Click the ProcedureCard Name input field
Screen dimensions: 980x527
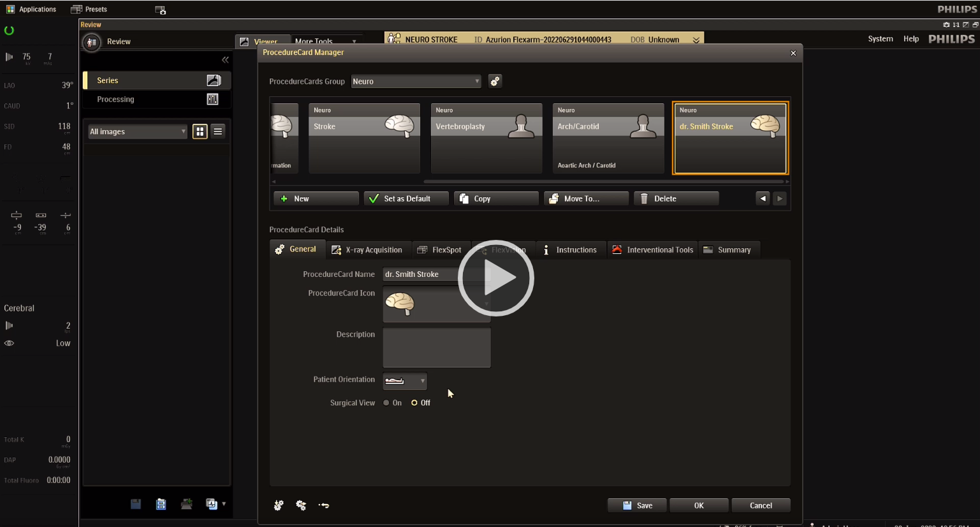pos(437,274)
